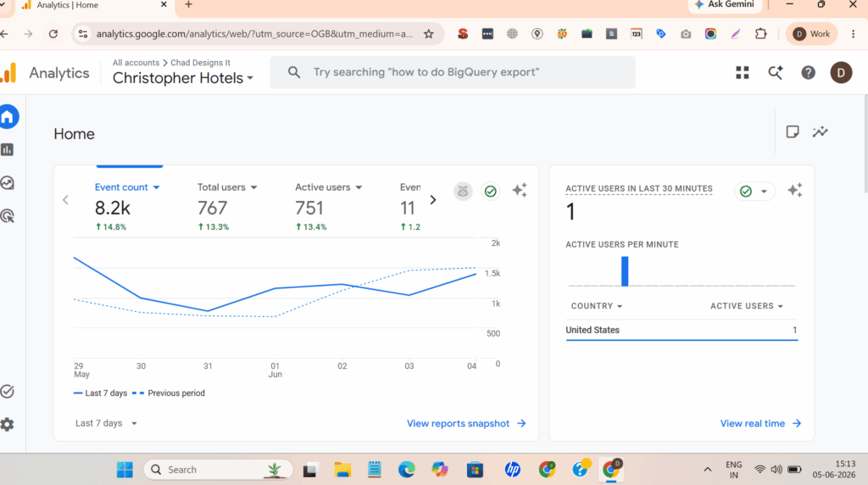The width and height of the screenshot is (868, 485).
Task: Open the taskbar clock showing 15:13
Action: [x=834, y=470]
